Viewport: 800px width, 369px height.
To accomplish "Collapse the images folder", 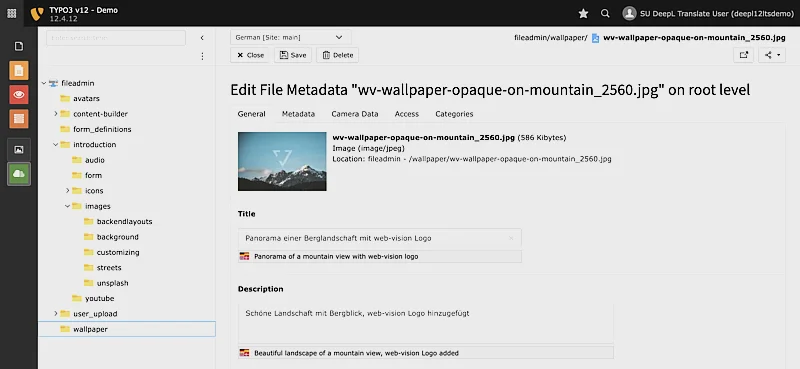I will (x=67, y=206).
